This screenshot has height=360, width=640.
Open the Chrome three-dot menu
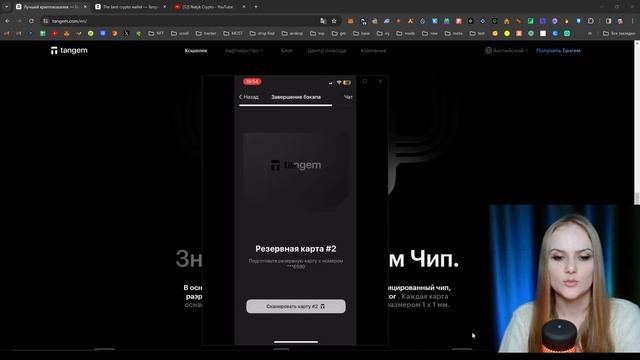pyautogui.click(x=633, y=21)
